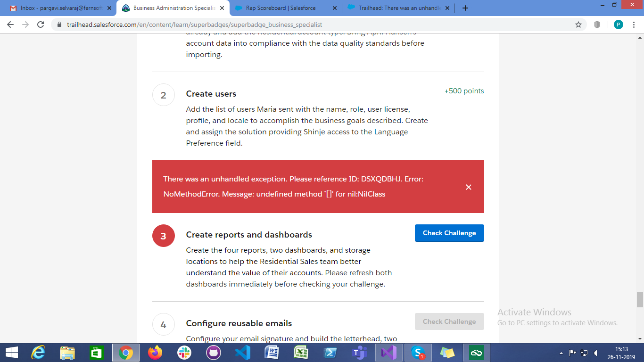Open the volume control tray icon

pos(595,353)
